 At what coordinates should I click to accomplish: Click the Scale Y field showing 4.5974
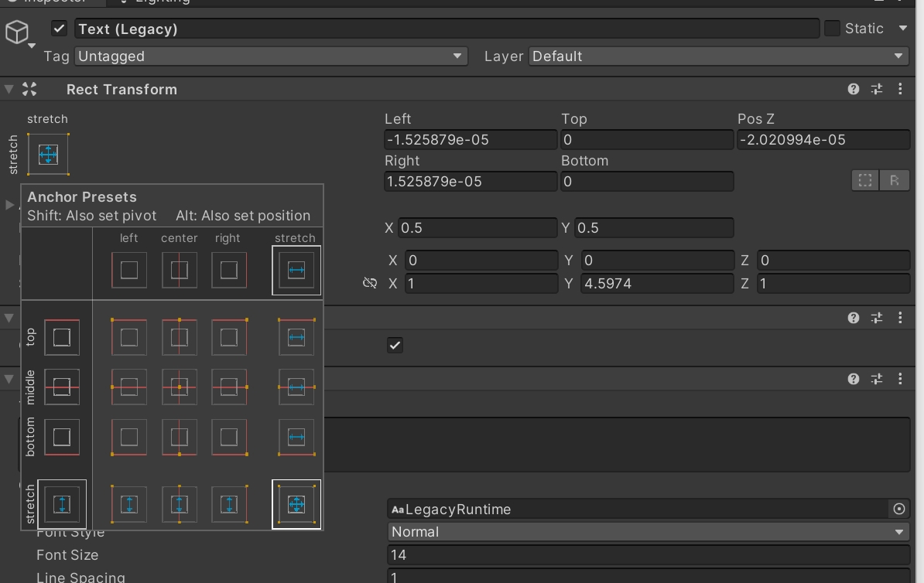pyautogui.click(x=657, y=283)
